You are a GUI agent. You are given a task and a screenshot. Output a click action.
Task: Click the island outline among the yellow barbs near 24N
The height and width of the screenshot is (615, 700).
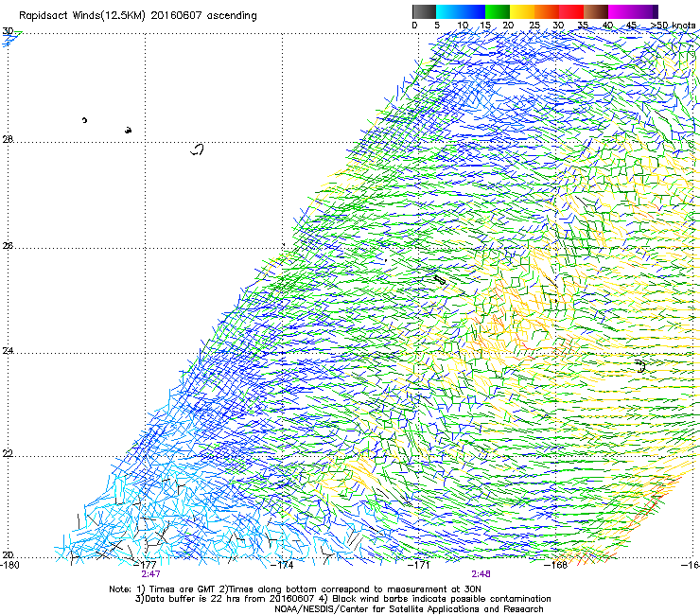tap(640, 366)
